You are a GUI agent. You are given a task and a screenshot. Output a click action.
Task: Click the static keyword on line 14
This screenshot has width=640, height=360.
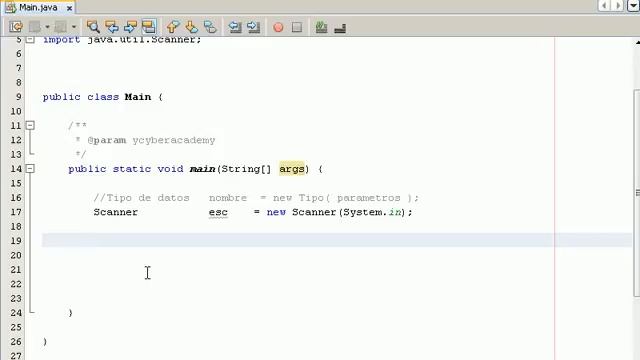[132, 169]
